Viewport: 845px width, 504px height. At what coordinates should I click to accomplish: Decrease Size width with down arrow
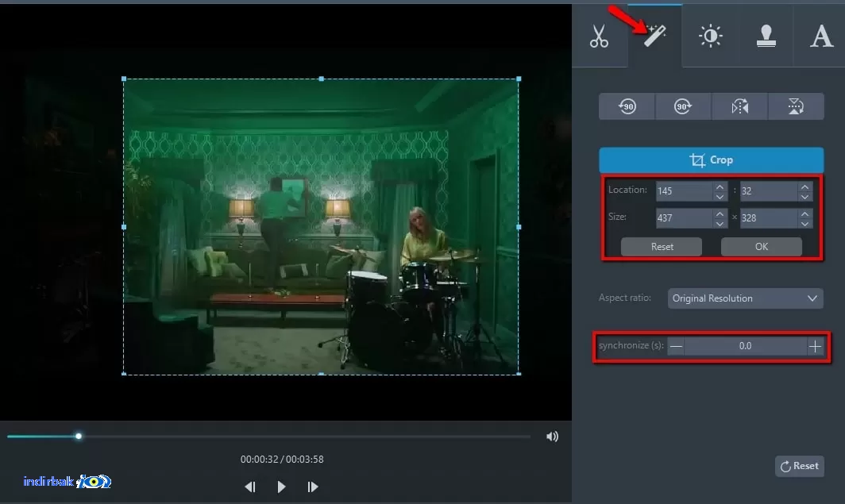pos(720,224)
